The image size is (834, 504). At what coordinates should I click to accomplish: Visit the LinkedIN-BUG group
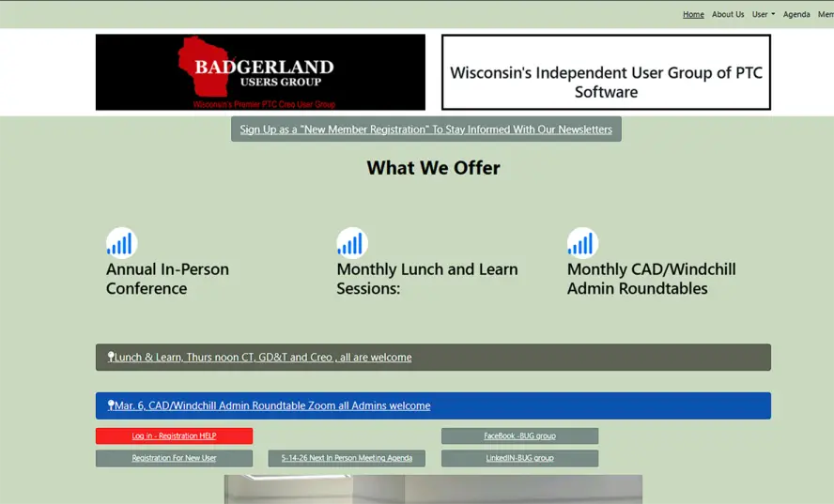tap(519, 458)
